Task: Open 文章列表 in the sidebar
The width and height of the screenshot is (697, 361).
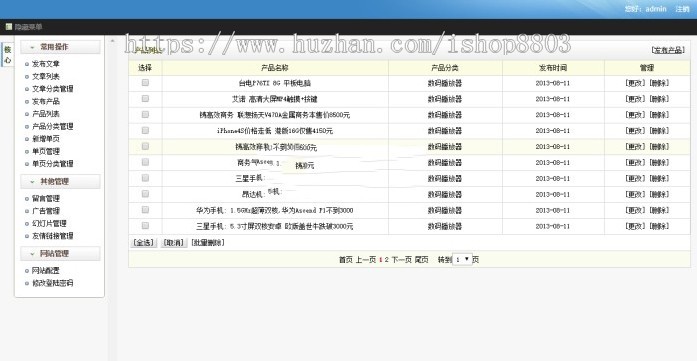Action: [45, 76]
